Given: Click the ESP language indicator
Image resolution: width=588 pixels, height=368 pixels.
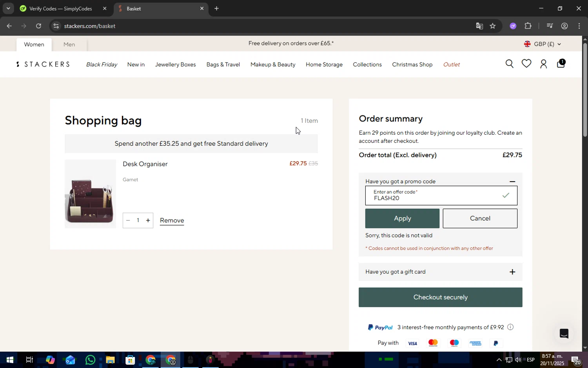Looking at the screenshot, I should pos(531,360).
